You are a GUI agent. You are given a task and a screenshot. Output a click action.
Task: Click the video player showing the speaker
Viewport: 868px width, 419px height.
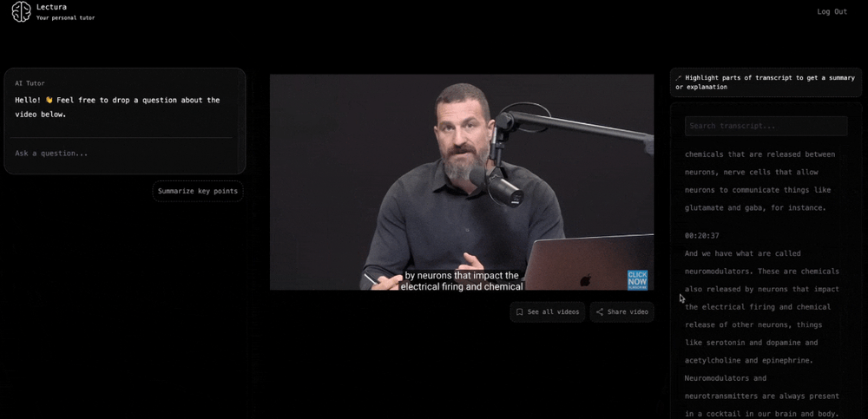(462, 182)
